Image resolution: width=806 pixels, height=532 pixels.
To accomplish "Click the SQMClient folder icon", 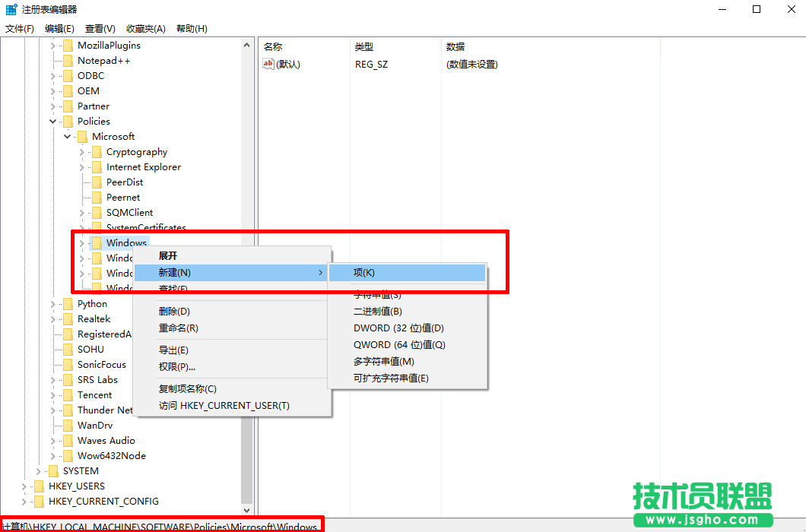I will (x=97, y=212).
